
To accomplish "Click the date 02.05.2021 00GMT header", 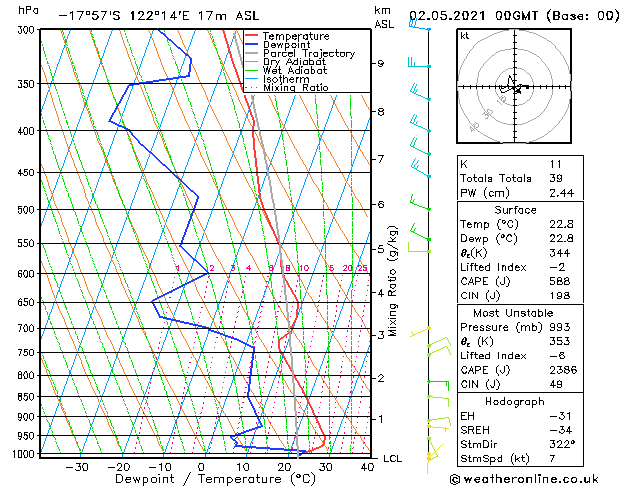I will point(514,16).
